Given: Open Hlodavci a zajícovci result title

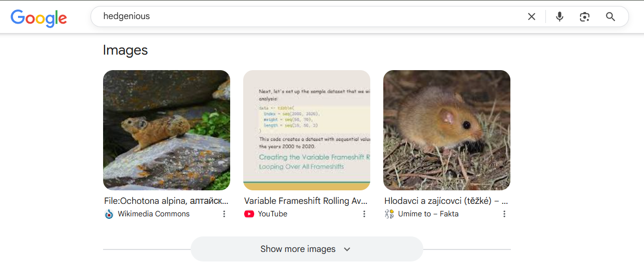Looking at the screenshot, I should [x=446, y=201].
